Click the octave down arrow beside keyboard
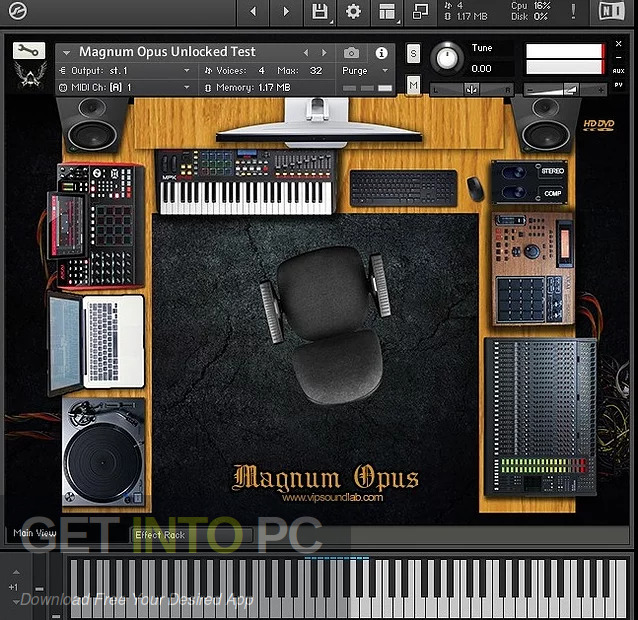The width and height of the screenshot is (638, 620). point(15,602)
